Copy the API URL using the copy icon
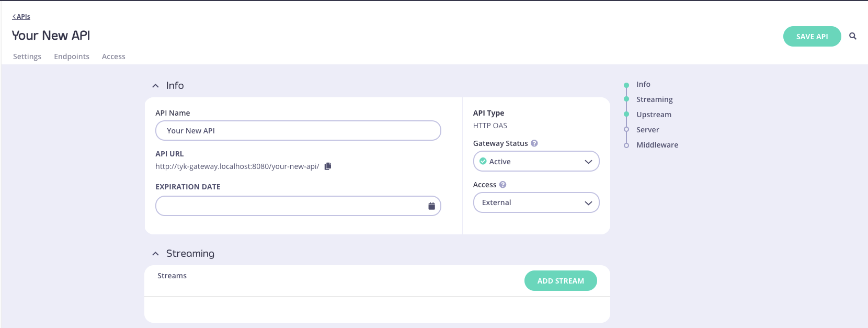The height and width of the screenshot is (328, 868). point(328,166)
